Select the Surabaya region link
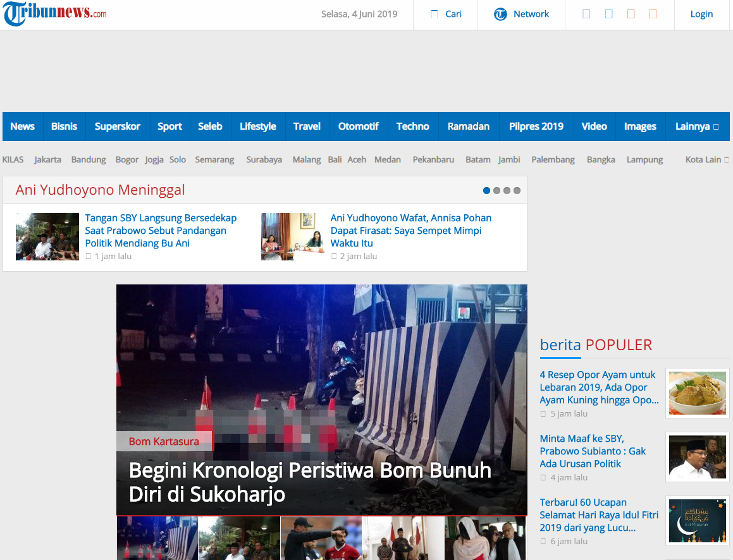The width and height of the screenshot is (733, 560). coord(264,160)
